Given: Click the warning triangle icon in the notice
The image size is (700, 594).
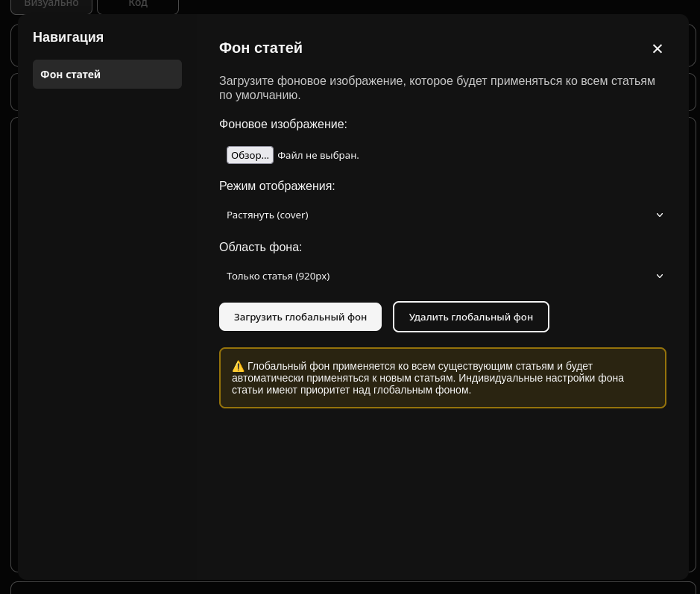Looking at the screenshot, I should click(239, 366).
